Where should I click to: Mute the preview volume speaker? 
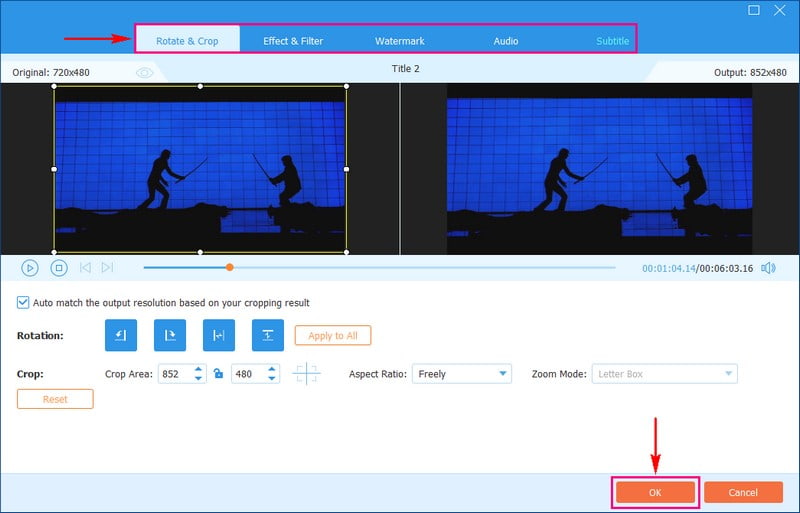pyautogui.click(x=768, y=268)
